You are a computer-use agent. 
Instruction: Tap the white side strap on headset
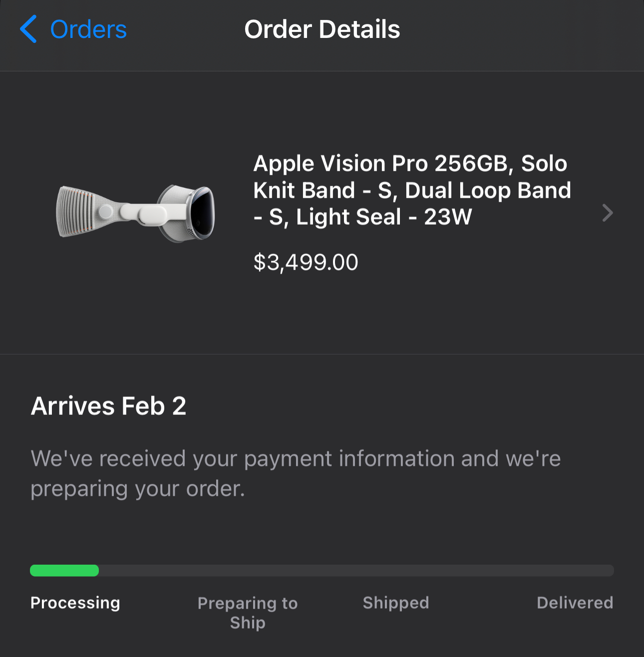146,213
